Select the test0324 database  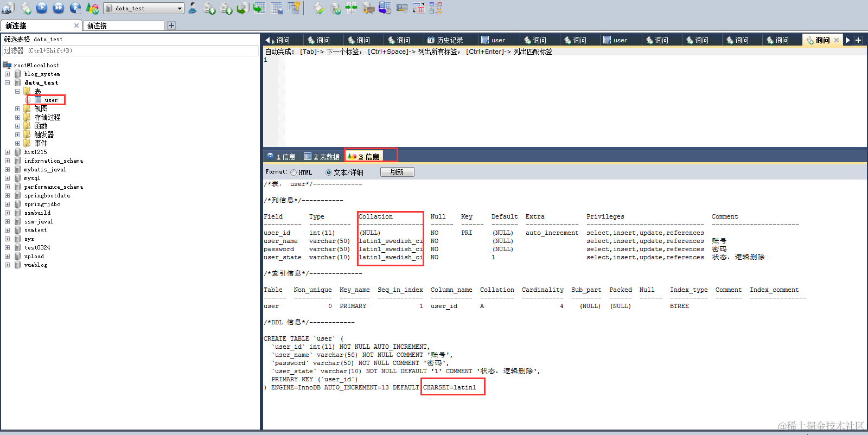pos(37,247)
